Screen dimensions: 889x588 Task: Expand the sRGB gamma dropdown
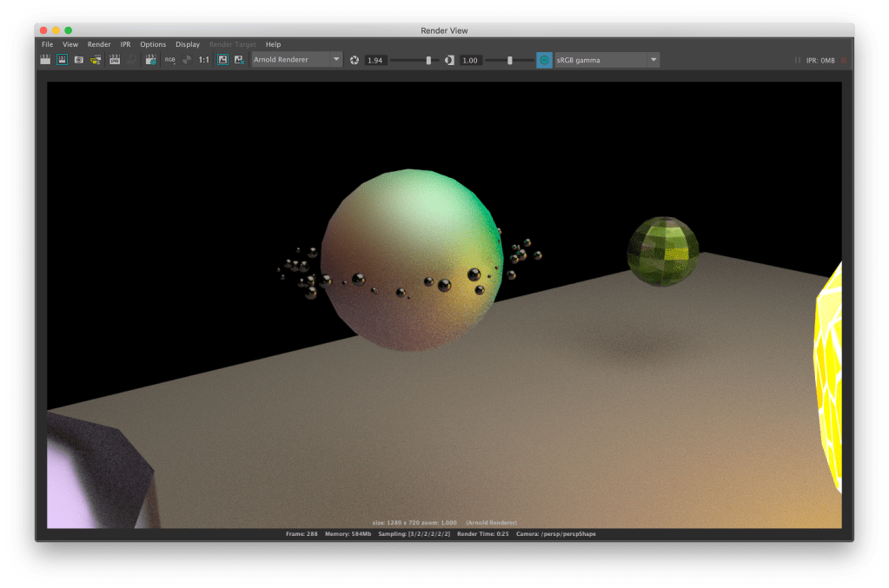click(606, 60)
